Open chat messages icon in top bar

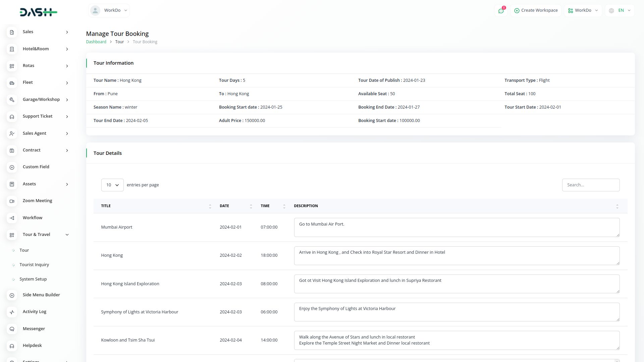click(x=501, y=11)
